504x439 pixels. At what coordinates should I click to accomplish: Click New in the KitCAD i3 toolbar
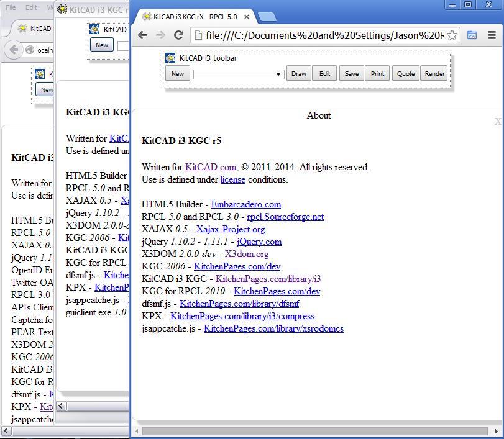click(178, 73)
